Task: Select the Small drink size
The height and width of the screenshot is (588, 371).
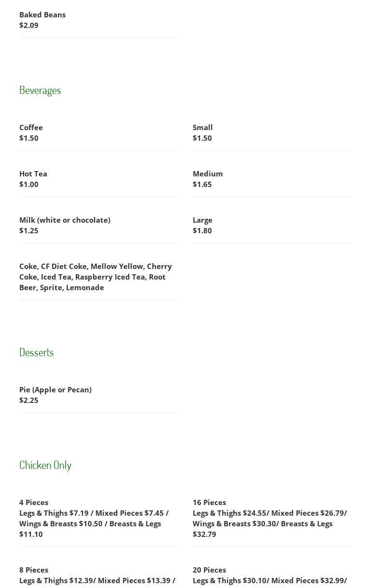Action: point(203,128)
